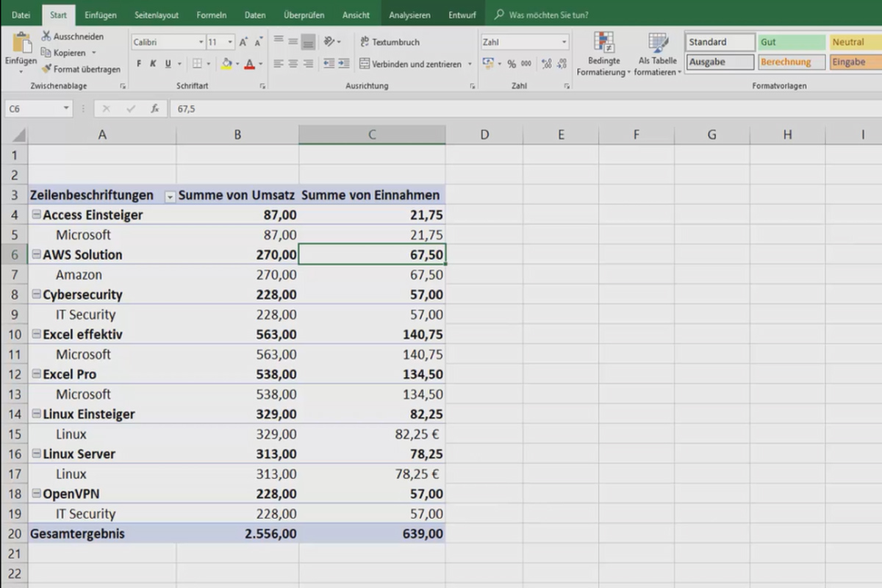Open the Zeilenbeschriftungen filter arrow

pos(169,196)
